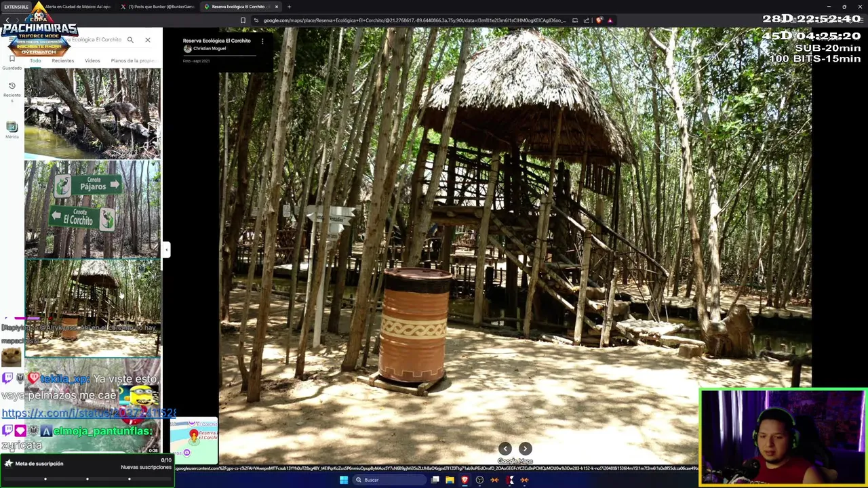
Task: Open File Explorer from taskbar
Action: click(450, 480)
